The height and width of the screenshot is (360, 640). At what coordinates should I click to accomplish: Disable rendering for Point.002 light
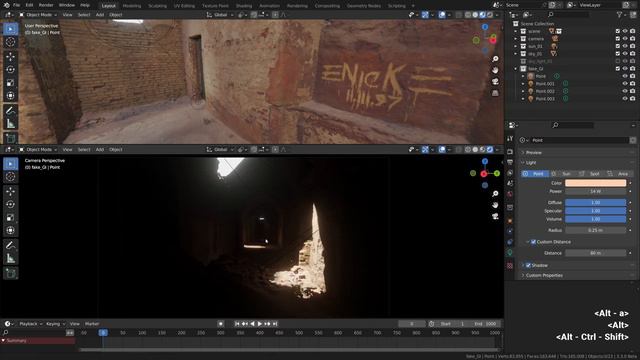click(632, 91)
